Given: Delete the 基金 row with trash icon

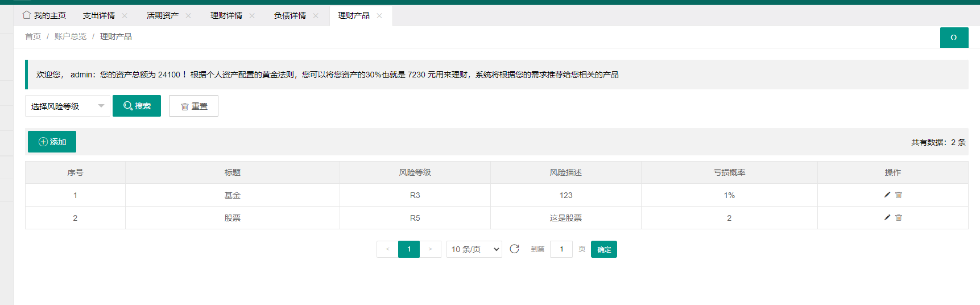Looking at the screenshot, I should point(899,195).
